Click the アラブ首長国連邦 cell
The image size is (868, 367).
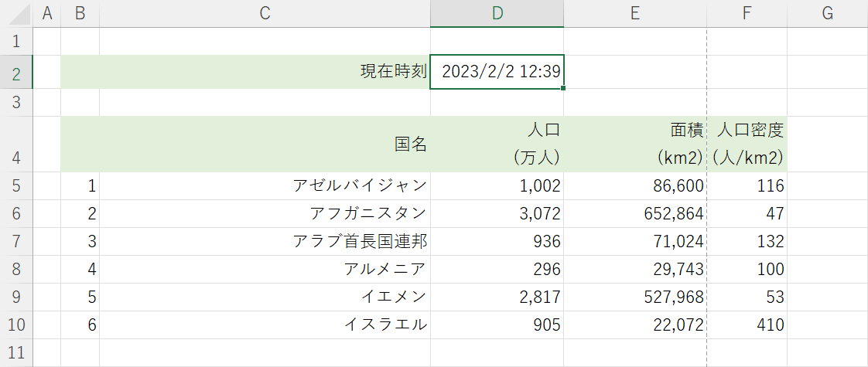(265, 241)
